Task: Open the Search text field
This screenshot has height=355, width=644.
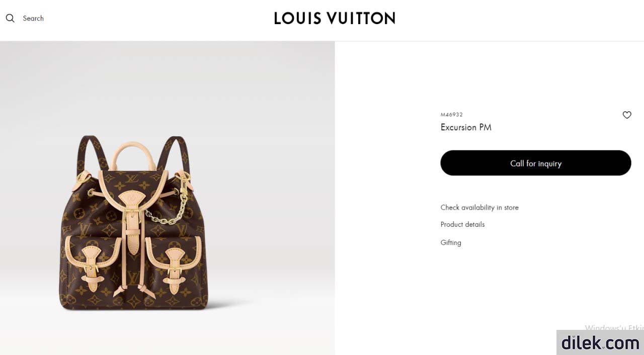Action: [33, 19]
